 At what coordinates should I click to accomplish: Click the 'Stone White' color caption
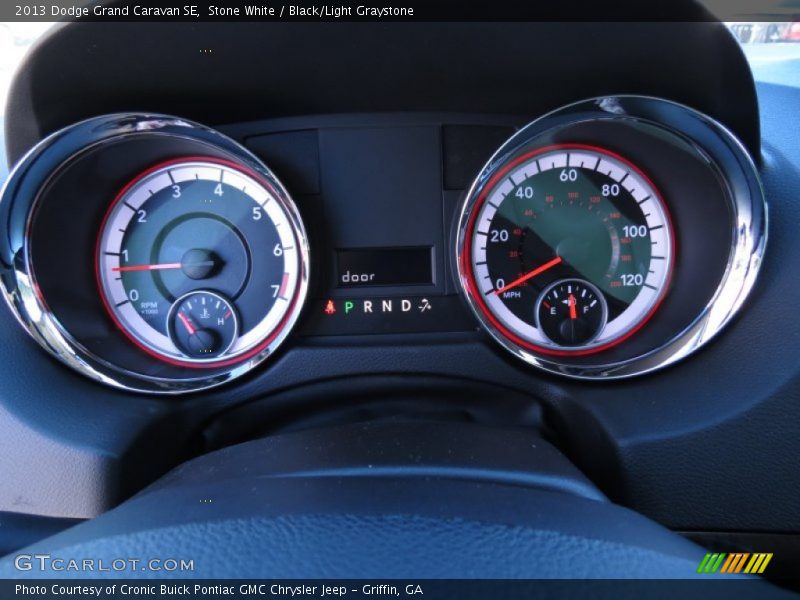(x=241, y=11)
